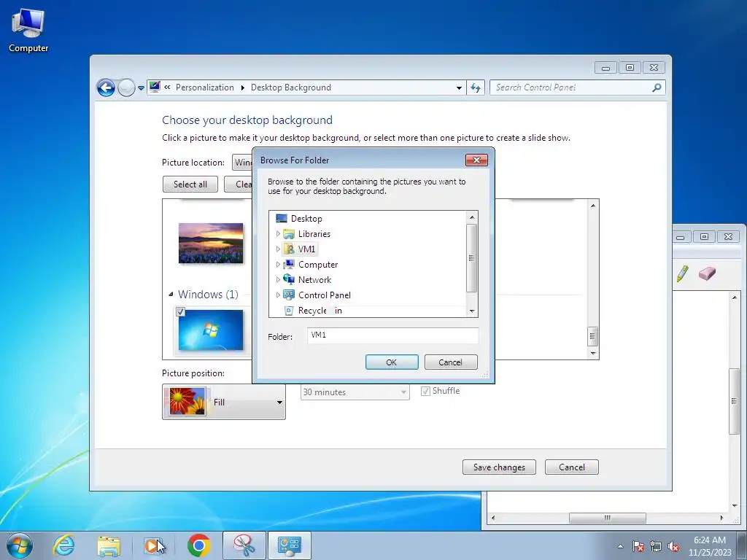
Task: Open the recent pages dropdown arrow
Action: [141, 88]
